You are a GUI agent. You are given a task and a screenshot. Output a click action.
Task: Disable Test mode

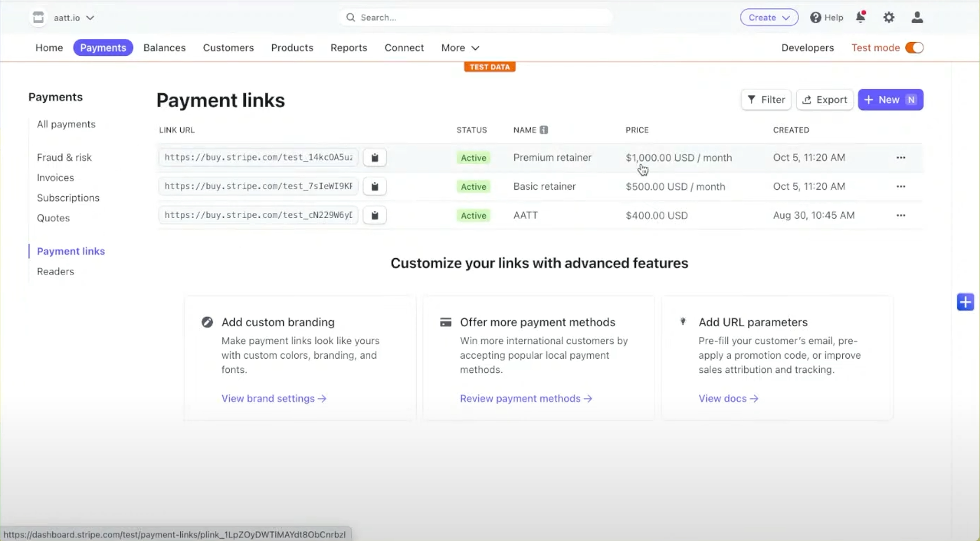click(x=915, y=47)
